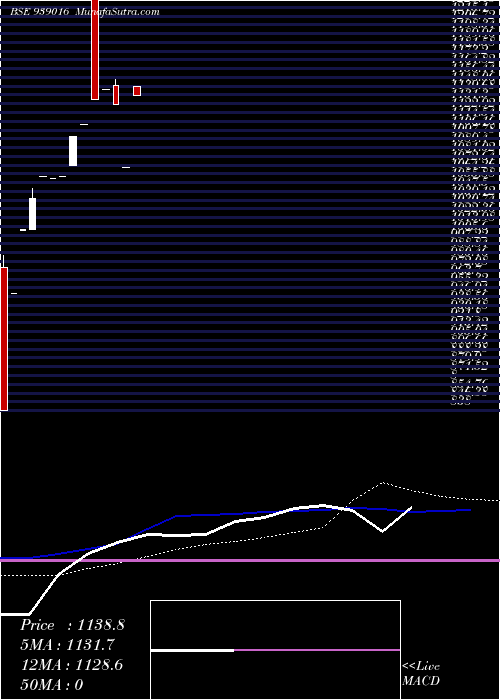Screen dimensions: 500x700
Task: Select the tall red candle reaching chart top
Action: (x=95, y=50)
